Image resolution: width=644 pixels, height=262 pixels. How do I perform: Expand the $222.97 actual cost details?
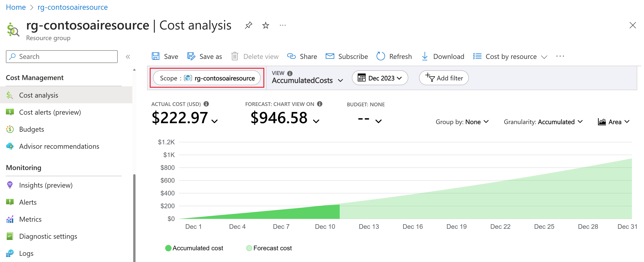[215, 121]
